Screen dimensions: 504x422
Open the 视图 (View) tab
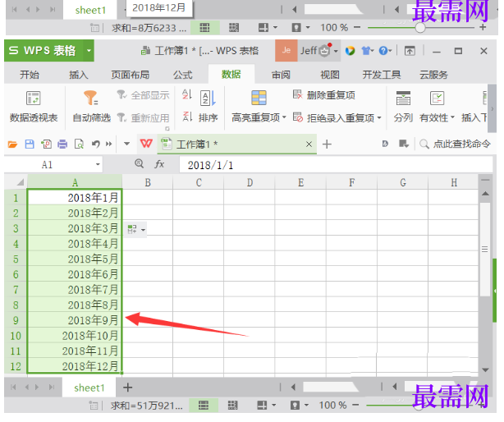coord(330,75)
